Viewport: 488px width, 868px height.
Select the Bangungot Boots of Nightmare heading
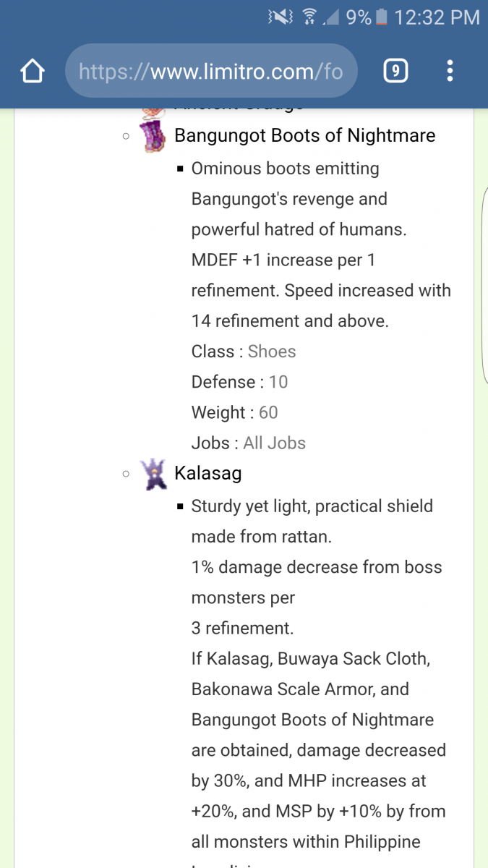click(x=305, y=135)
